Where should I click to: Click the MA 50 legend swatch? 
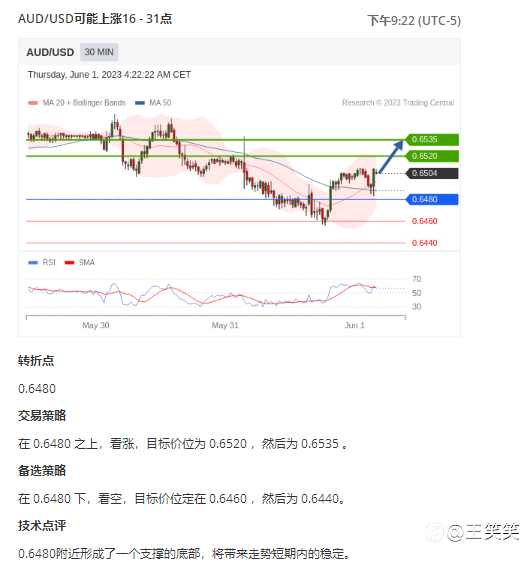(140, 103)
